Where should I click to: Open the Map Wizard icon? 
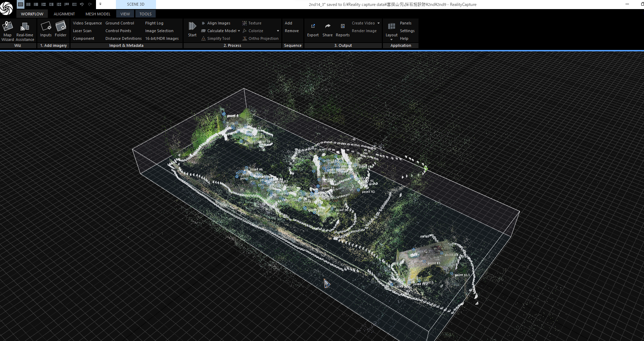pos(8,27)
